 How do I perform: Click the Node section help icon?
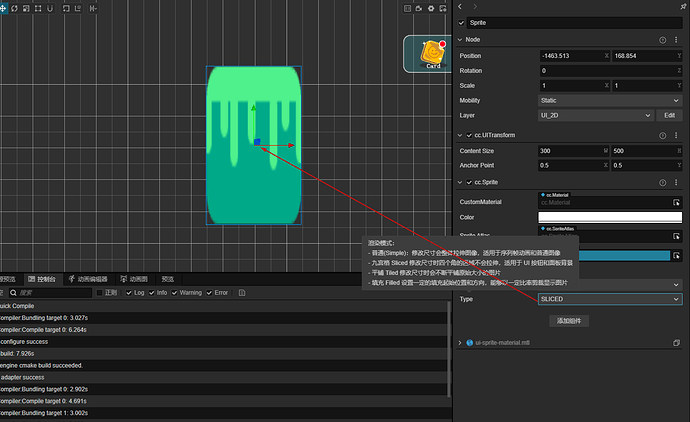click(x=662, y=40)
